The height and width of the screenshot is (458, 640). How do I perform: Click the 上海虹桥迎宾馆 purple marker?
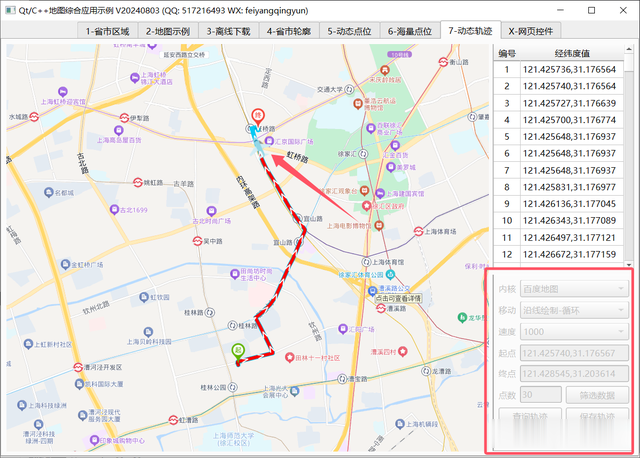point(62,92)
